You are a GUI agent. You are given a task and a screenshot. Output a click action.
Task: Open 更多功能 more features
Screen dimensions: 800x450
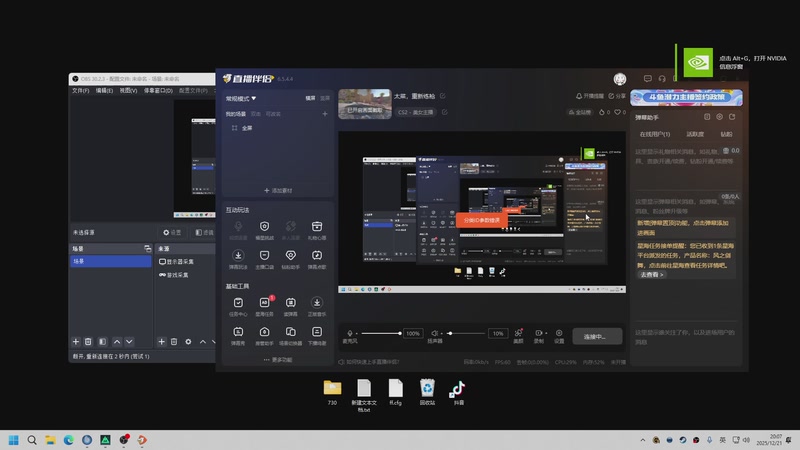click(x=278, y=360)
